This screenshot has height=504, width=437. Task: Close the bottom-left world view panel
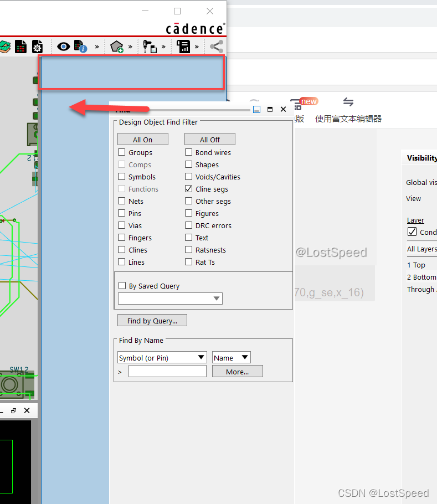point(27,410)
